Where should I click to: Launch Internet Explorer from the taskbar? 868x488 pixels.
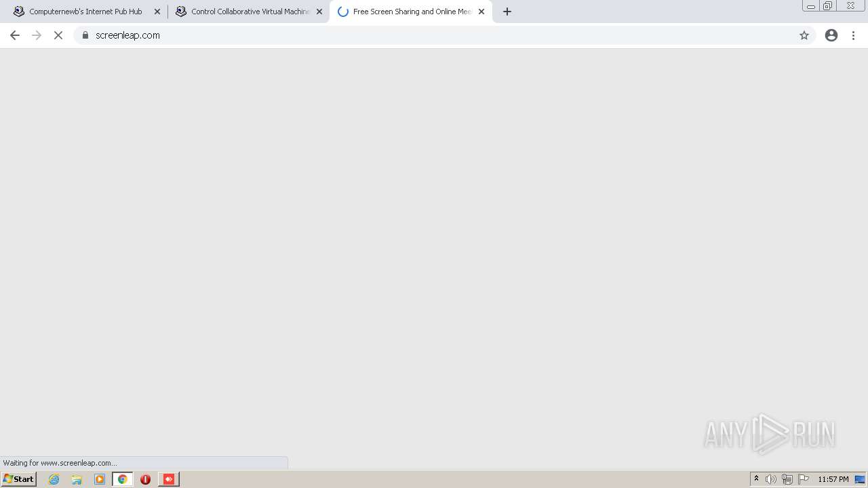54,479
